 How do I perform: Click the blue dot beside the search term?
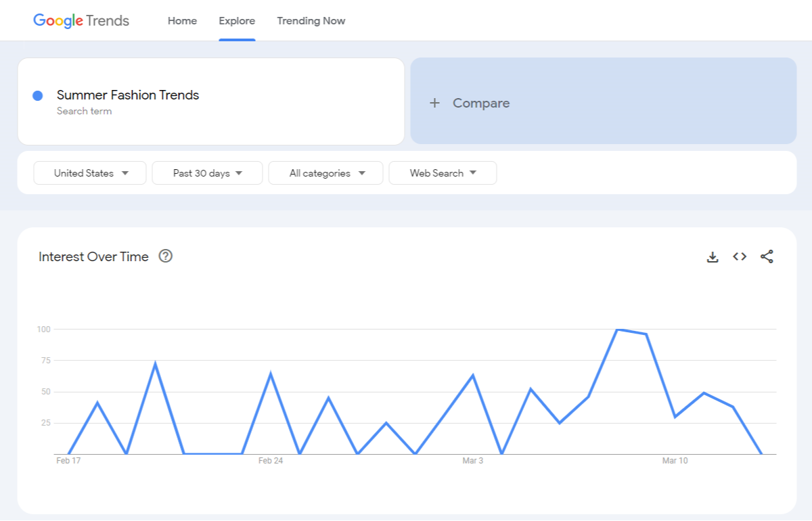pyautogui.click(x=38, y=96)
